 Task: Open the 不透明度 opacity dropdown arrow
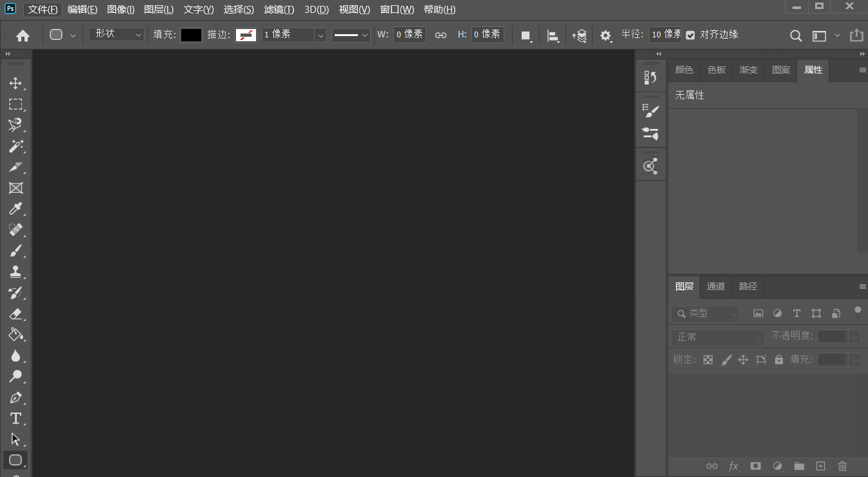[854, 336]
